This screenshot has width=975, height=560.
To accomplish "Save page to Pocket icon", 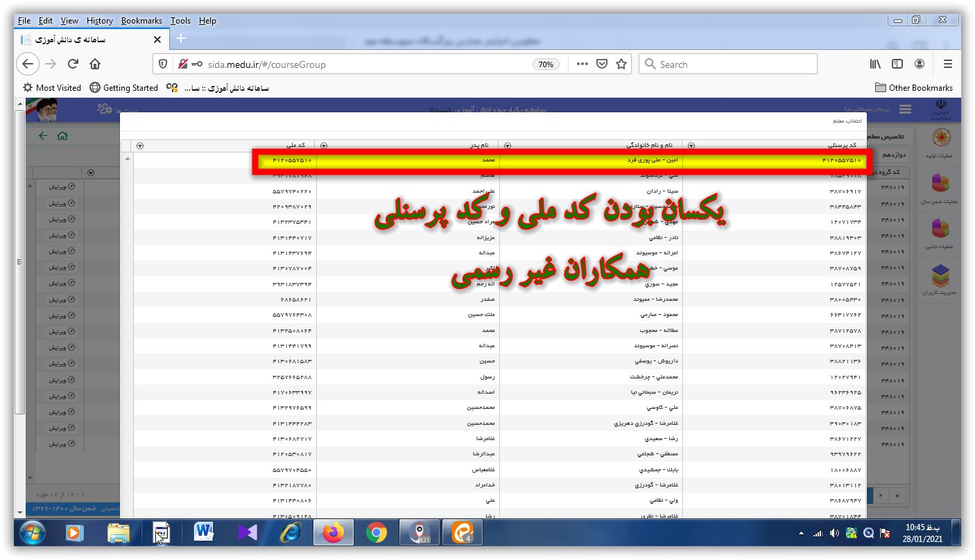I will (x=602, y=64).
